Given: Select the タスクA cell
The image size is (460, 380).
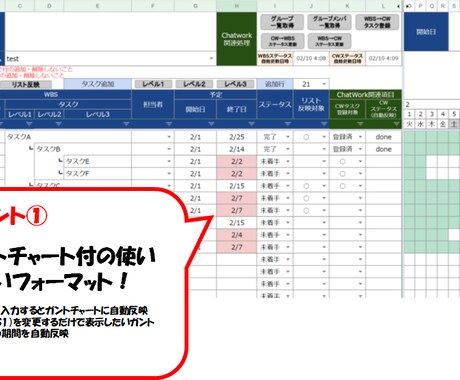Looking at the screenshot, I should tap(68, 137).
